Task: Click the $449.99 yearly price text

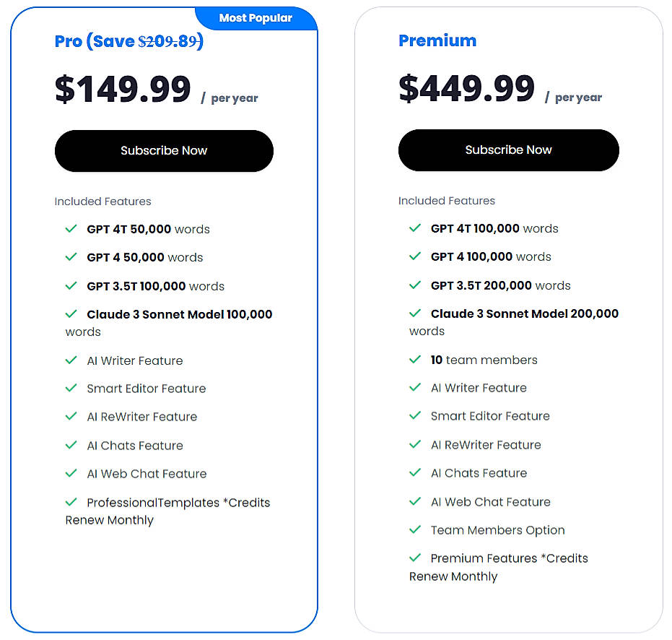Action: click(x=466, y=87)
